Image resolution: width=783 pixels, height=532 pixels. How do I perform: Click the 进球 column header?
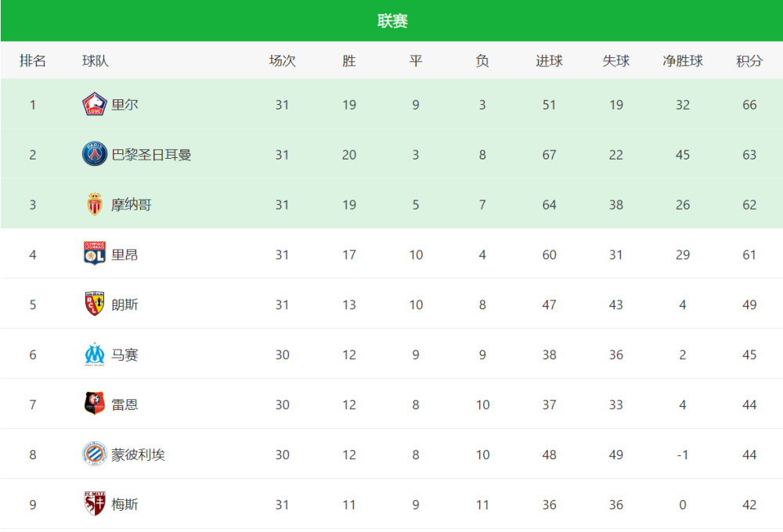[x=549, y=61]
